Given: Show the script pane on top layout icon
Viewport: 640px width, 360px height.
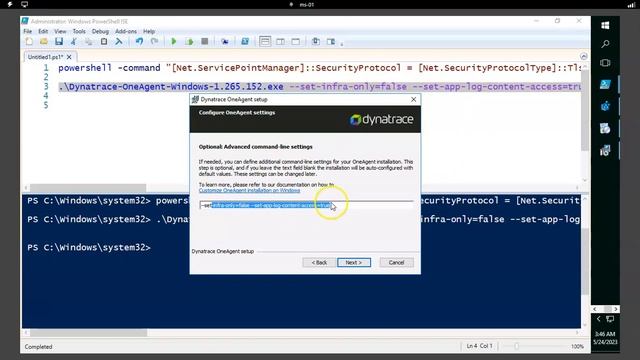Looking at the screenshot, I should click(265, 42).
